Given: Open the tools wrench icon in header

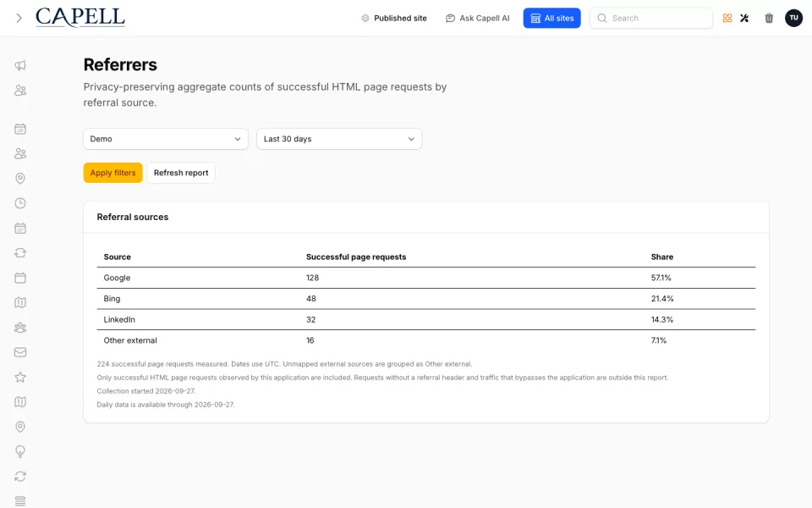Looking at the screenshot, I should [x=744, y=18].
